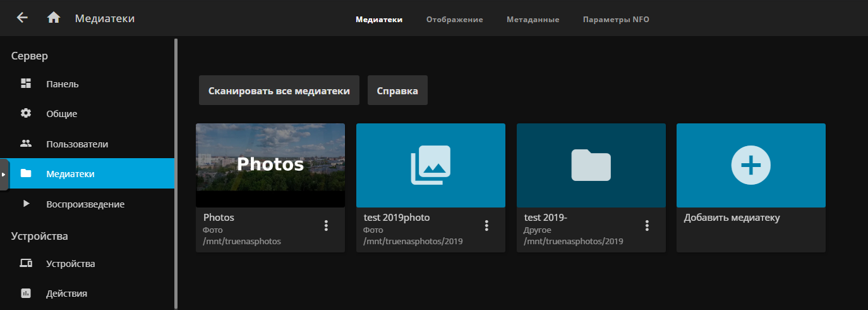Go to home via house icon

(54, 18)
